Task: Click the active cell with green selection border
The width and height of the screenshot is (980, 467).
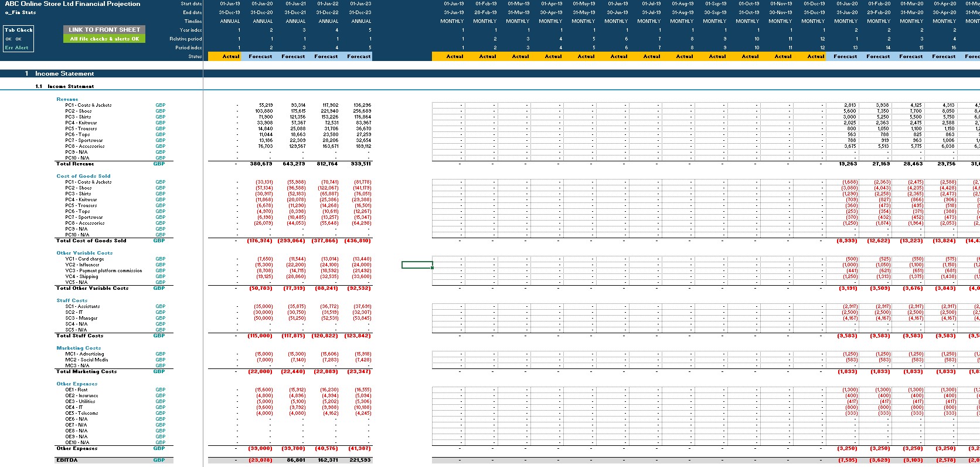Action: 417,265
